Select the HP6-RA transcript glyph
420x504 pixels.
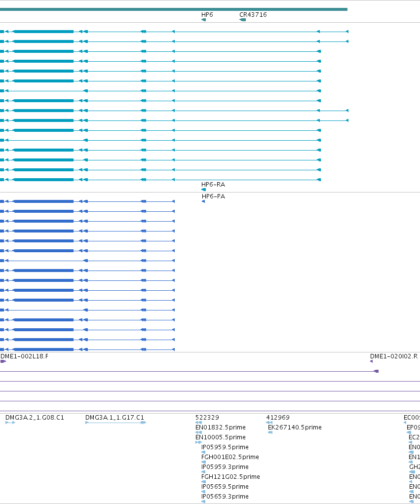tap(203, 190)
